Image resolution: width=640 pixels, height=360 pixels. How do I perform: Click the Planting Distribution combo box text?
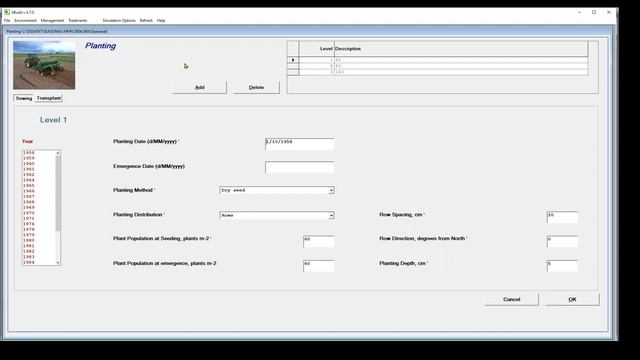pyautogui.click(x=274, y=216)
